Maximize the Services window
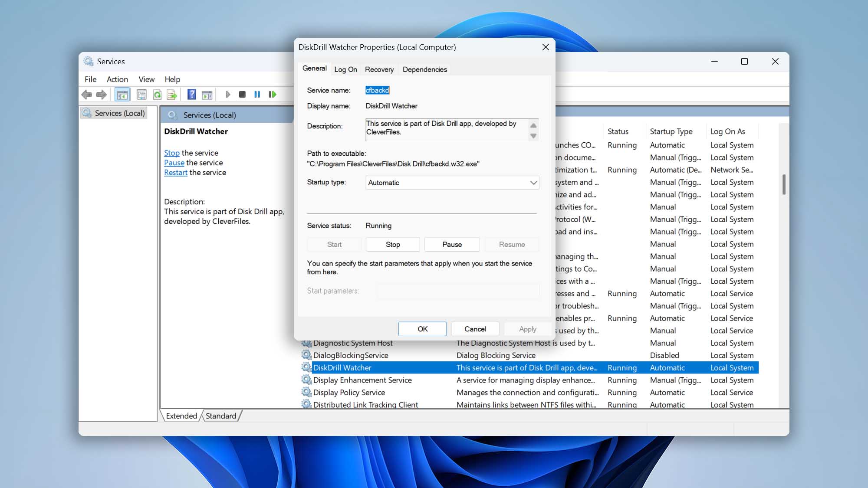 (x=744, y=61)
